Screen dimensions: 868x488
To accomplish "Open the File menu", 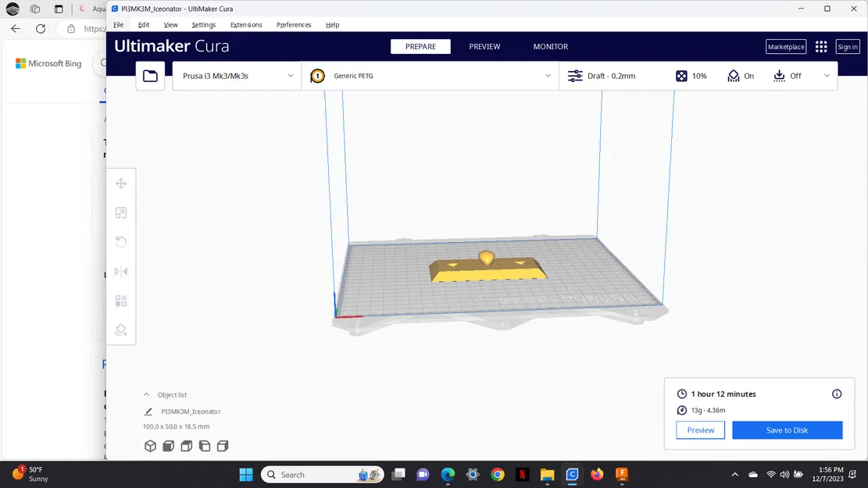I will (119, 25).
